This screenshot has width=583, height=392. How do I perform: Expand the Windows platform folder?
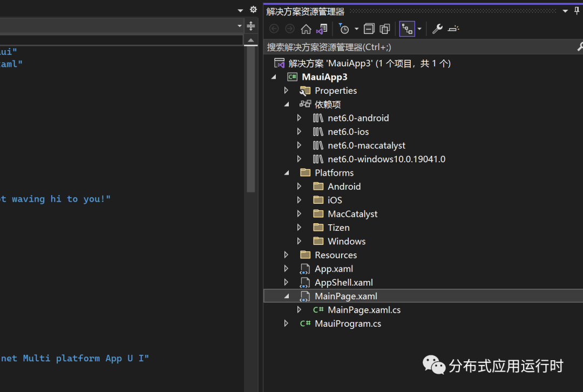pyautogui.click(x=299, y=241)
